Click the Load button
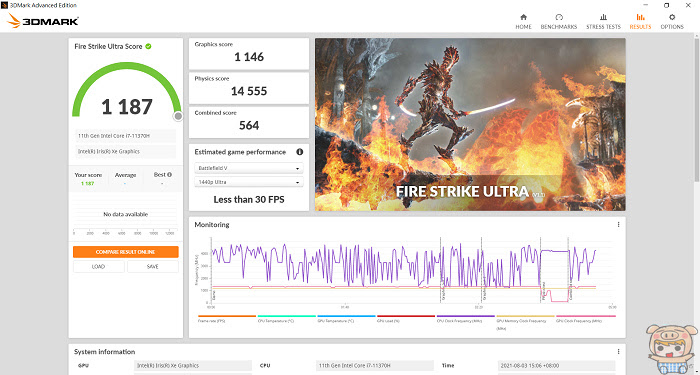The width and height of the screenshot is (700, 375). pyautogui.click(x=99, y=267)
